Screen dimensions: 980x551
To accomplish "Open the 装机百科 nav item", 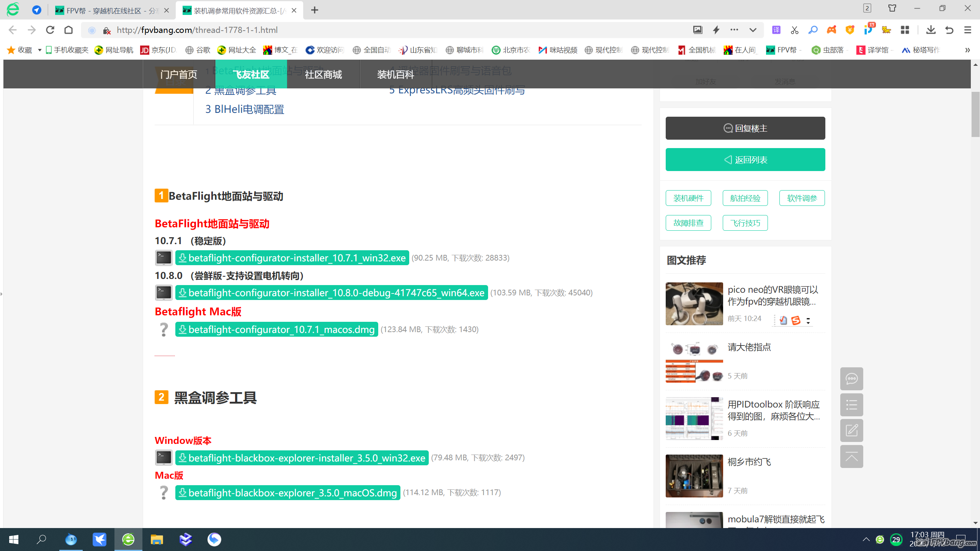I will (x=396, y=74).
